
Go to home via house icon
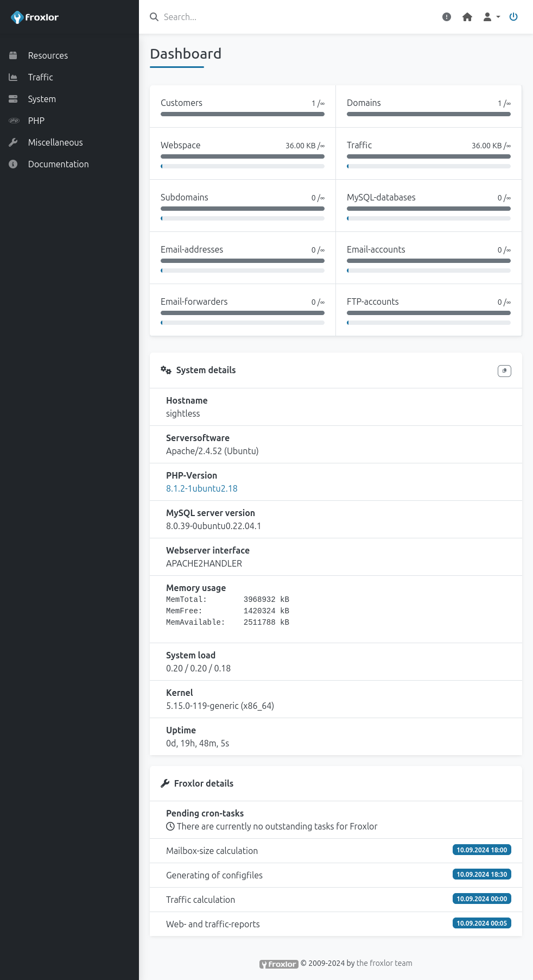[467, 17]
